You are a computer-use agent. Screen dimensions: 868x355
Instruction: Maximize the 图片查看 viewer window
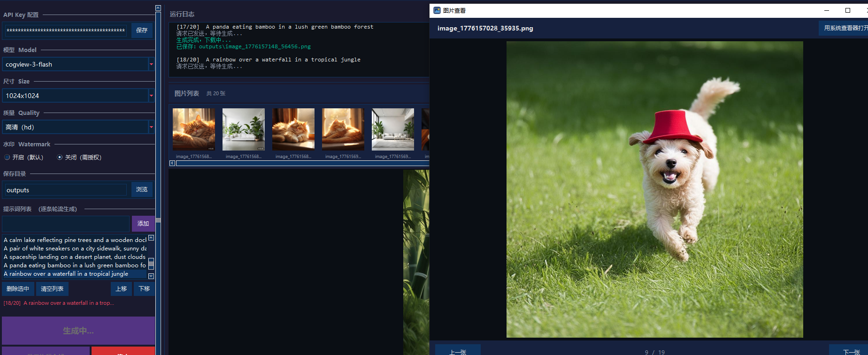(x=847, y=10)
